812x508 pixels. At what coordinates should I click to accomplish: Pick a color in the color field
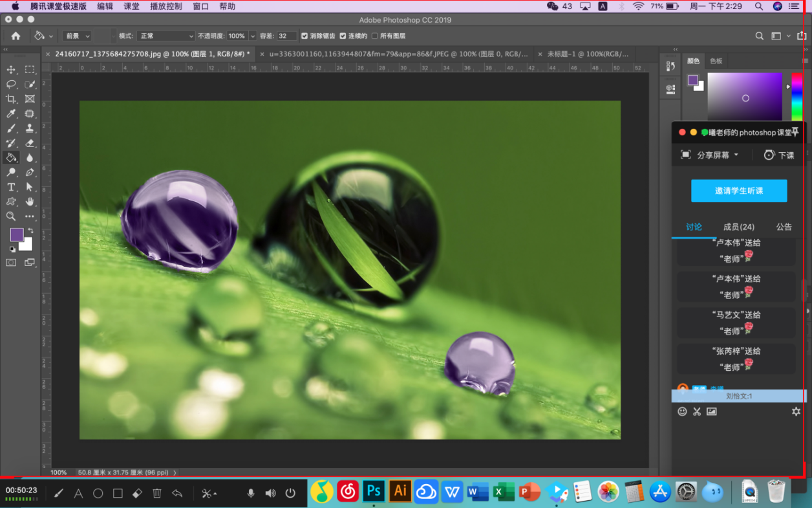[745, 96]
